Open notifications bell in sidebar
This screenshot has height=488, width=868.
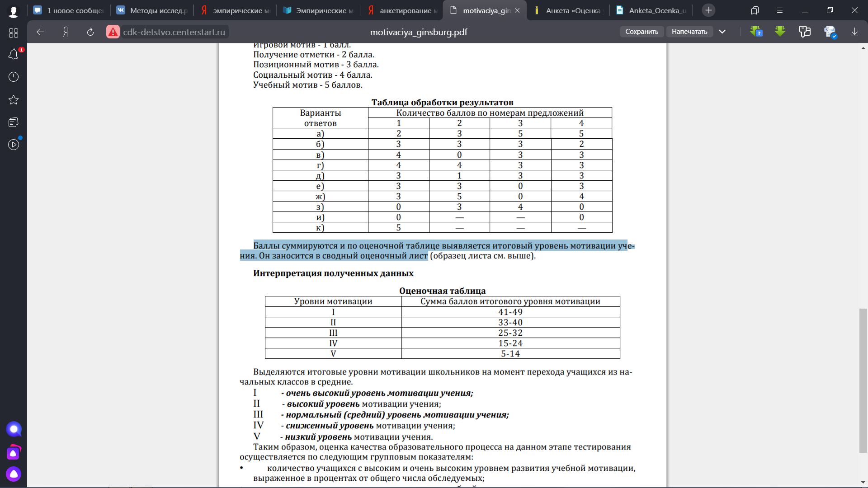(14, 55)
